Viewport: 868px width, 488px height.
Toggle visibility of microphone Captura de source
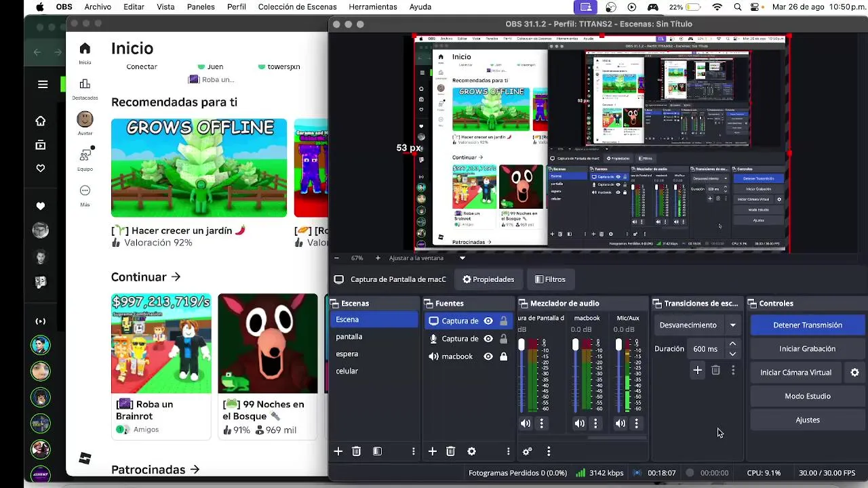click(488, 339)
